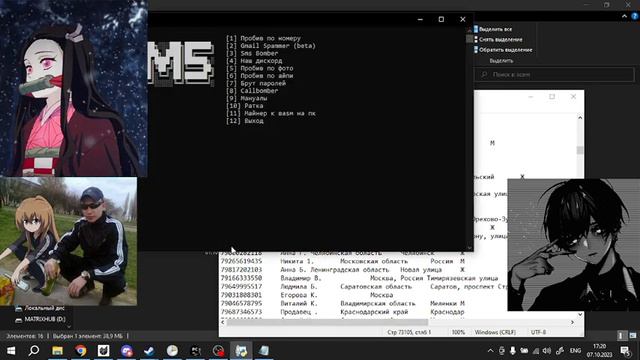Close the console window
This screenshot has width=640, height=360.
(x=462, y=19)
